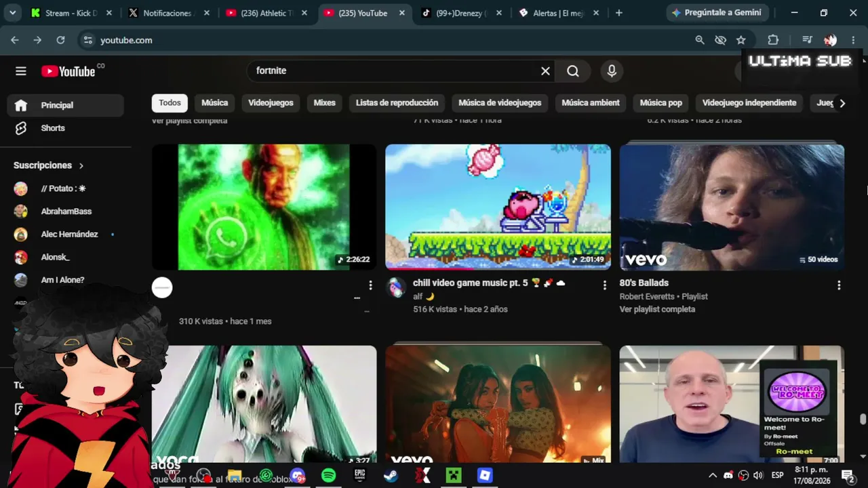
Task: Select the Música ambient chip
Action: pyautogui.click(x=591, y=103)
